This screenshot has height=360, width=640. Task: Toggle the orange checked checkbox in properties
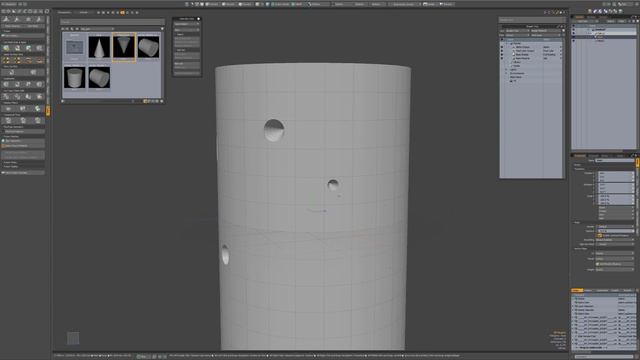pos(600,236)
